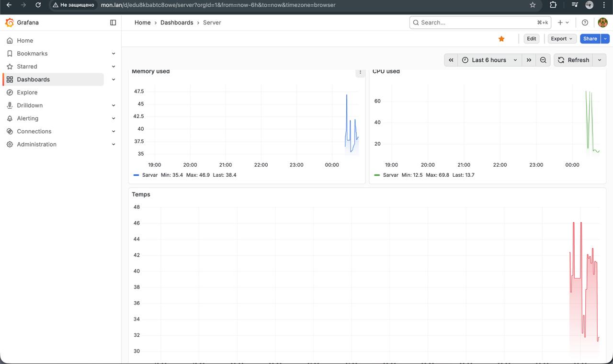This screenshot has height=364, width=613.
Task: Shift time range backward
Action: (x=451, y=60)
